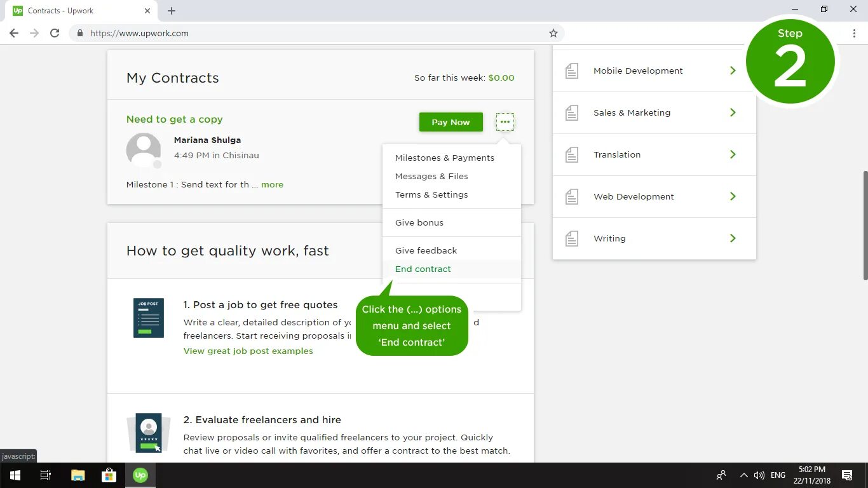This screenshot has height=488, width=868.
Task: Expand Translation chevron arrow
Action: tap(733, 154)
